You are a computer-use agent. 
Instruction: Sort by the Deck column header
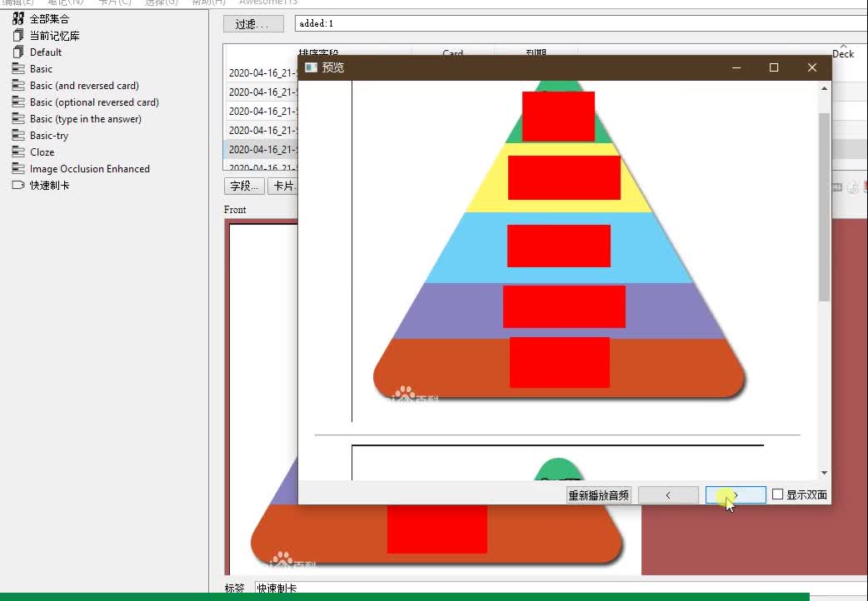tap(843, 53)
